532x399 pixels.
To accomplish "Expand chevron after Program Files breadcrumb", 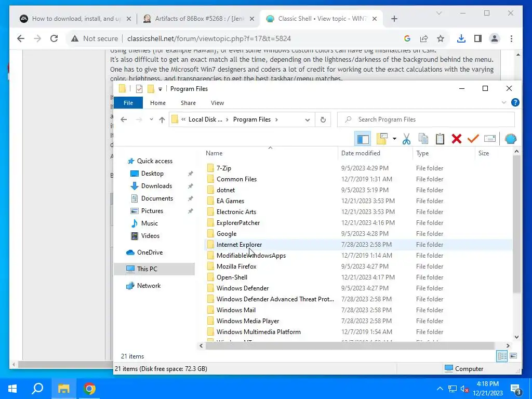I will pos(277,119).
